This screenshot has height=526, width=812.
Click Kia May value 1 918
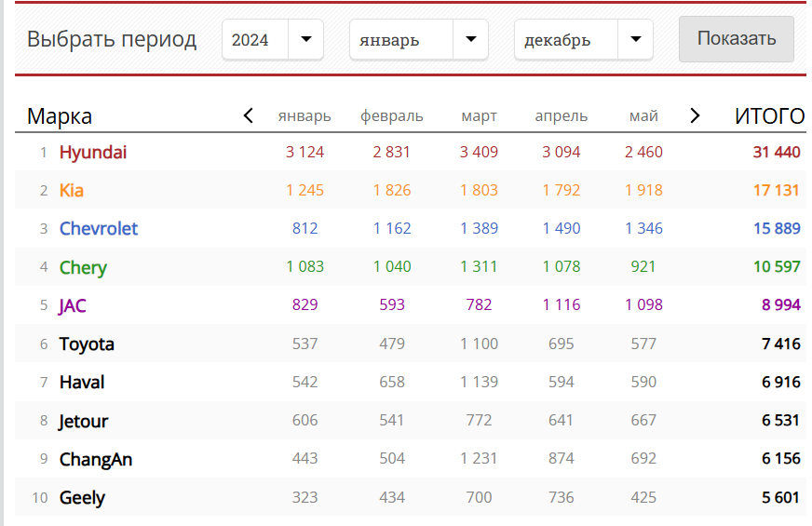643,190
